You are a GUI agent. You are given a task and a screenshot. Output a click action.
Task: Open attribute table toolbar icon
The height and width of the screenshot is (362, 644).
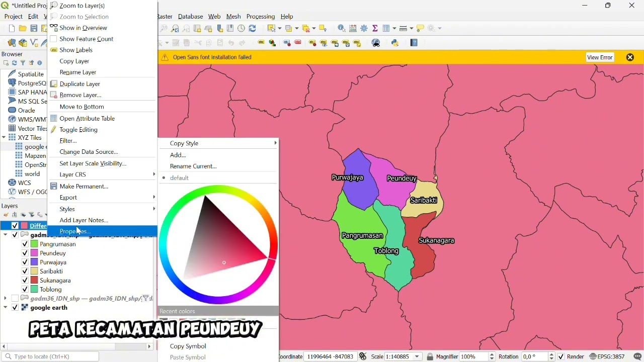coord(386,29)
